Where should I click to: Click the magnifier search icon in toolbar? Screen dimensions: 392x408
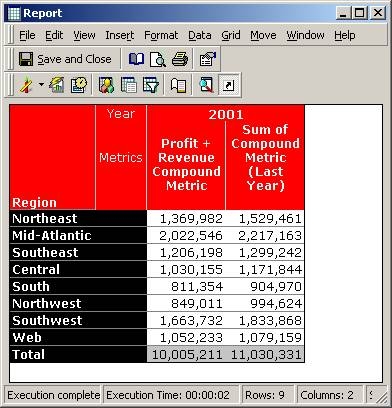[206, 85]
